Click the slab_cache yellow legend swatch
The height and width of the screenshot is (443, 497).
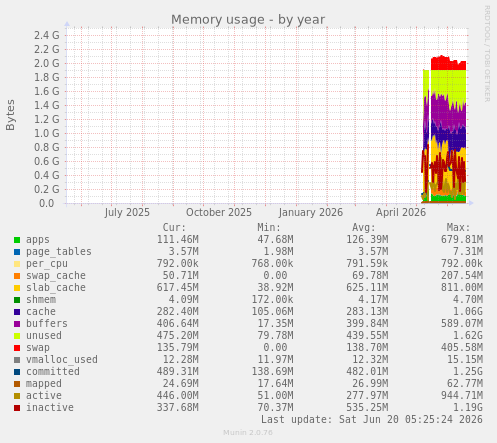17,288
